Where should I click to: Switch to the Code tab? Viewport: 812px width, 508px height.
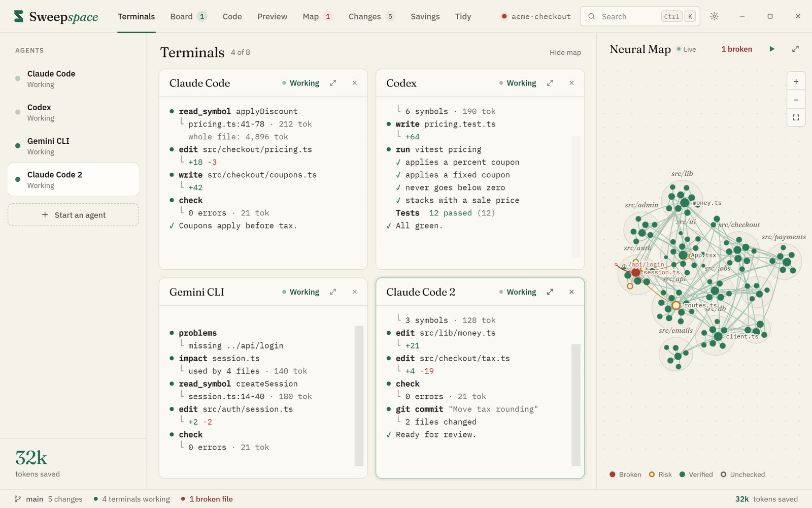click(232, 16)
